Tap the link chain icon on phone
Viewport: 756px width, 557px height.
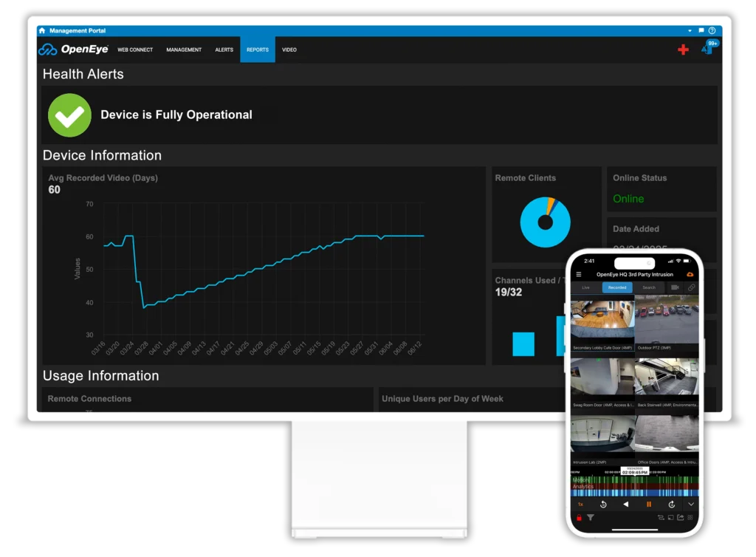tap(691, 287)
